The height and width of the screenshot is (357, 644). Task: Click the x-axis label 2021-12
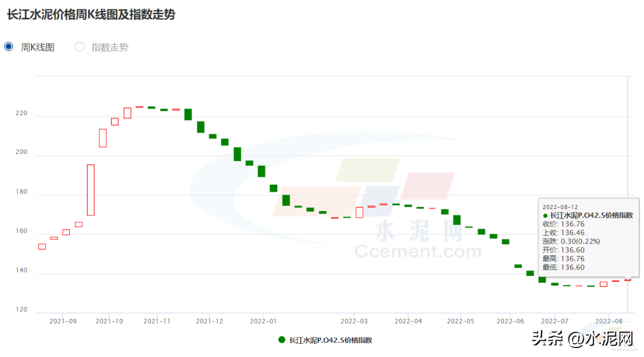point(209,321)
